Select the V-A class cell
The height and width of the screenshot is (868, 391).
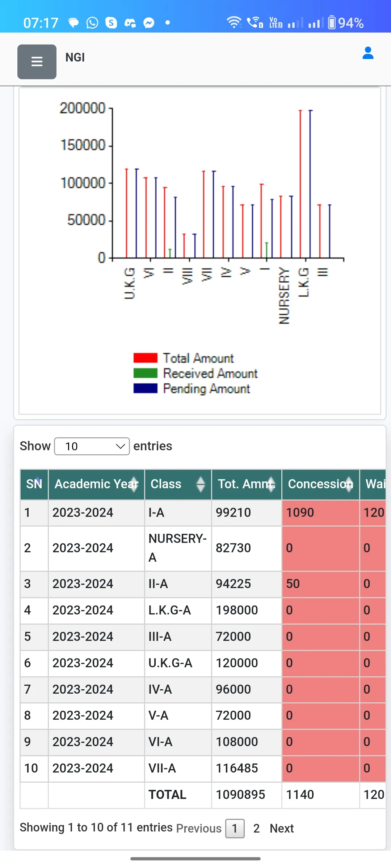coord(178,715)
